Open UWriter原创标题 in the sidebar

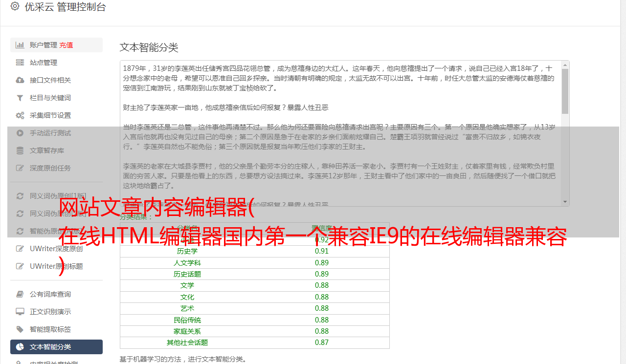[x=56, y=266]
